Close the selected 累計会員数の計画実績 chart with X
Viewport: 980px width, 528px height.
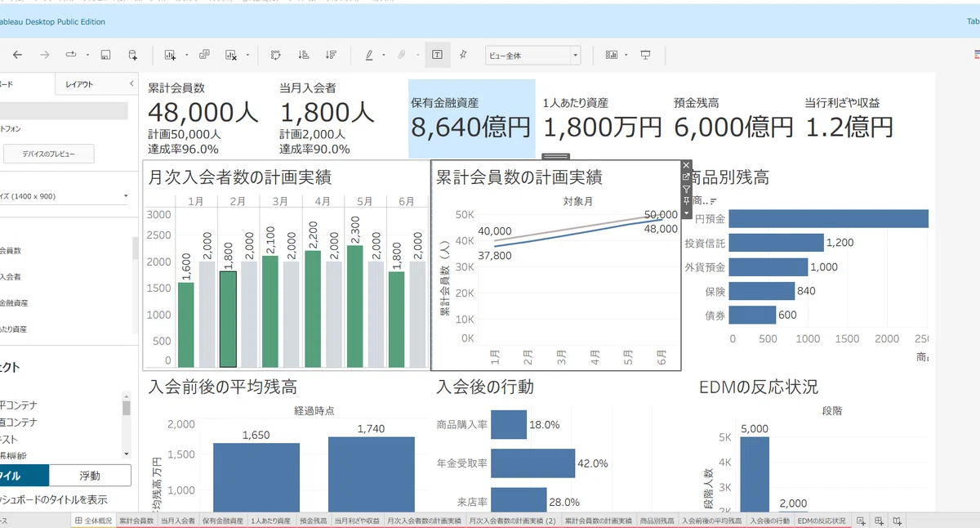[x=686, y=165]
